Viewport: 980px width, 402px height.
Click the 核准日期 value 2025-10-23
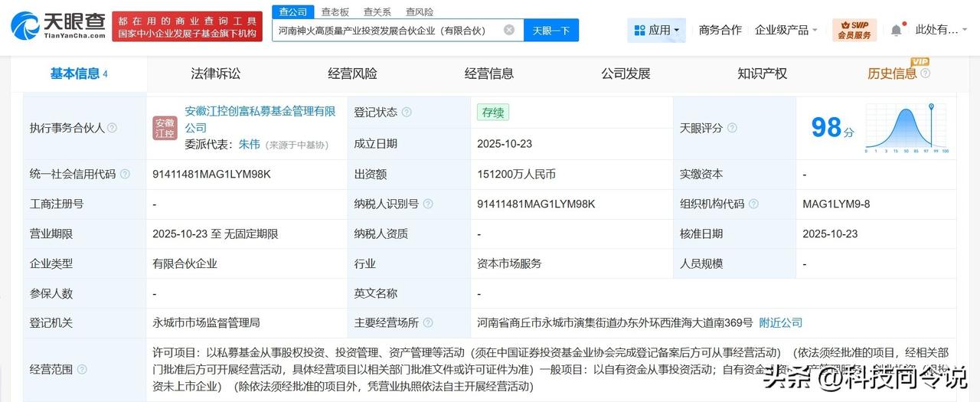point(830,234)
